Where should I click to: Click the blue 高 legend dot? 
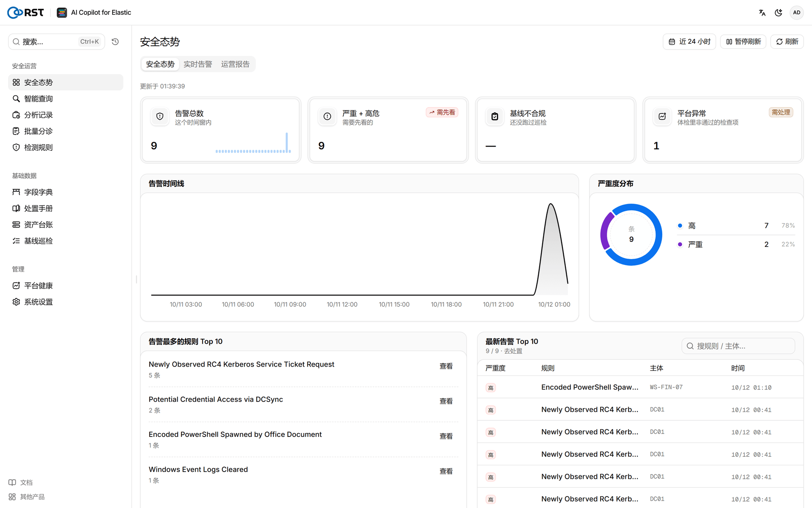680,226
